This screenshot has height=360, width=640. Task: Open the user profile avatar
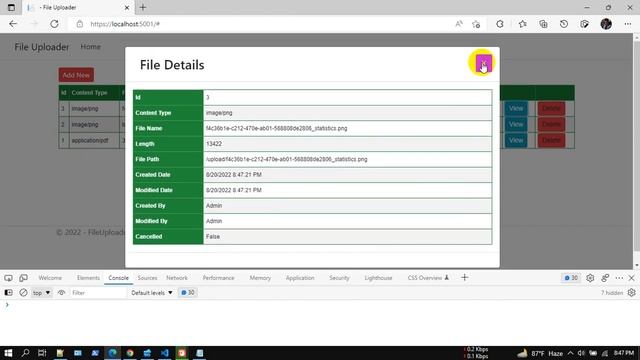[606, 24]
